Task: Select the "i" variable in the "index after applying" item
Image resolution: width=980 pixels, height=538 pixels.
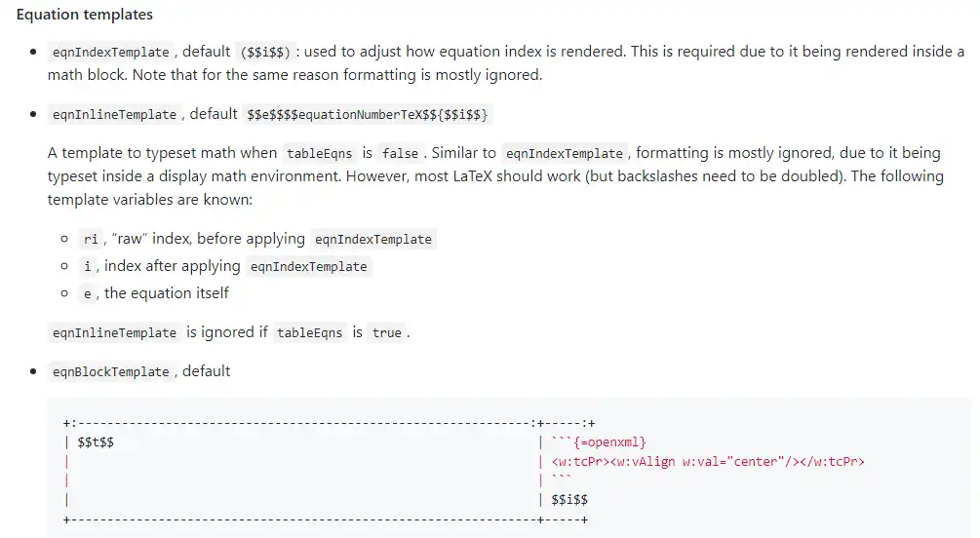Action: point(88,266)
